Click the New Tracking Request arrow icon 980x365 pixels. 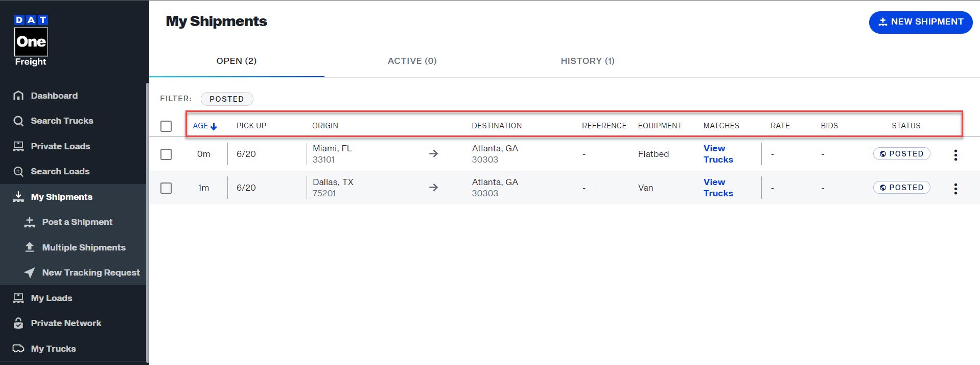pos(30,272)
